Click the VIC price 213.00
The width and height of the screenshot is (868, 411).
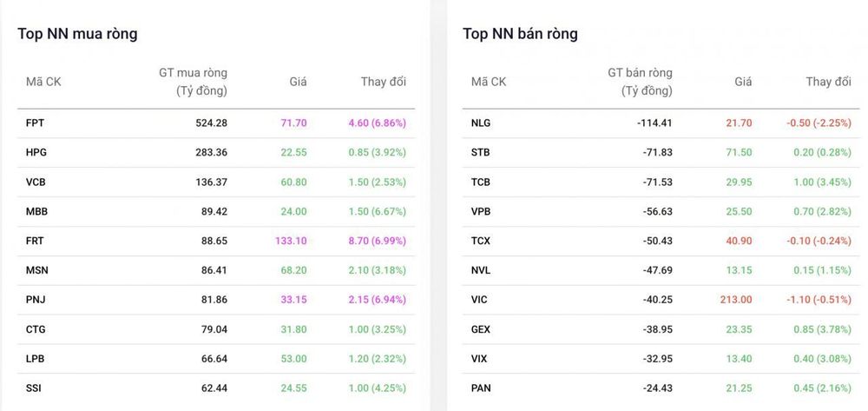pyautogui.click(x=736, y=300)
